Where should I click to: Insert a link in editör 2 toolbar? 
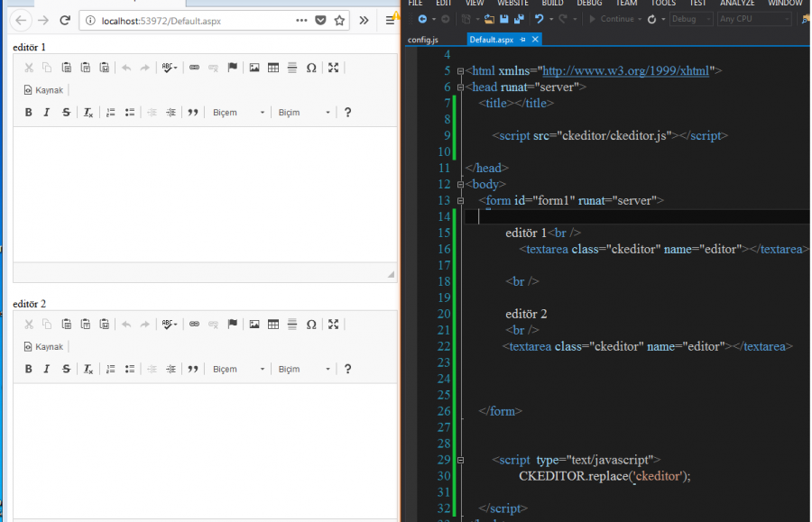tap(194, 324)
